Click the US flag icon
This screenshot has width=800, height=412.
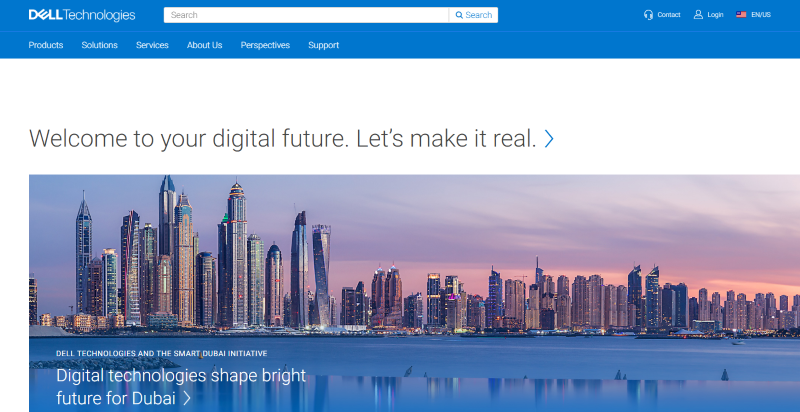pos(741,15)
